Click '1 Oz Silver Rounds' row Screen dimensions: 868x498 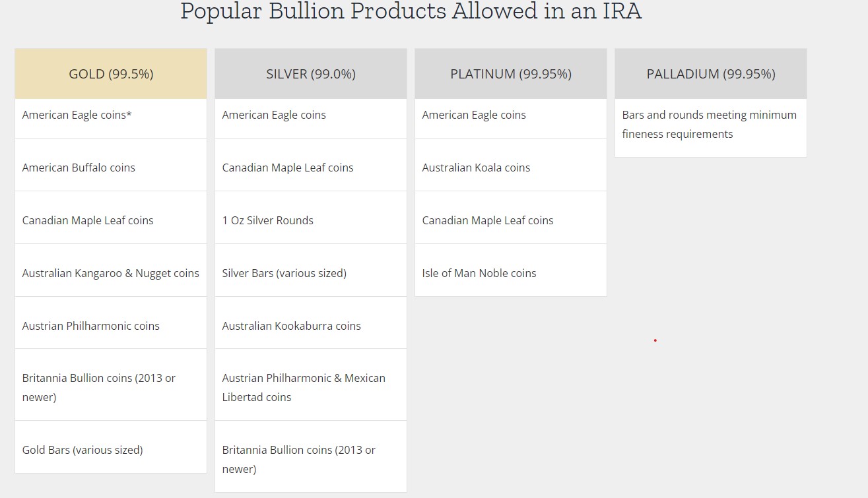311,218
